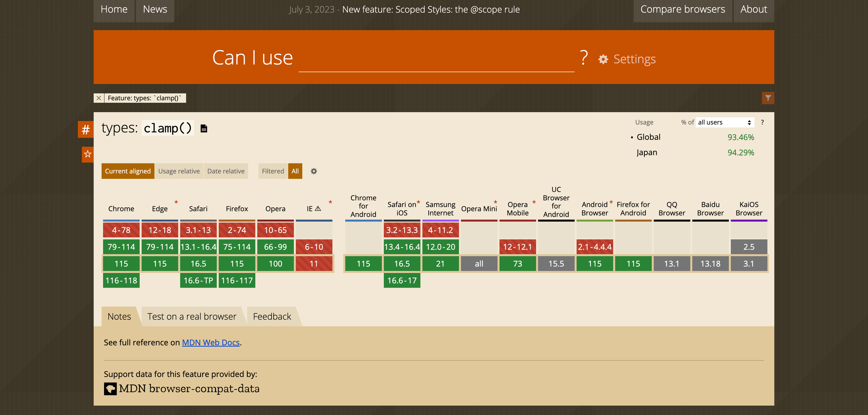Click the hash permalink icon
Image resolution: width=868 pixels, height=415 pixels.
(86, 130)
